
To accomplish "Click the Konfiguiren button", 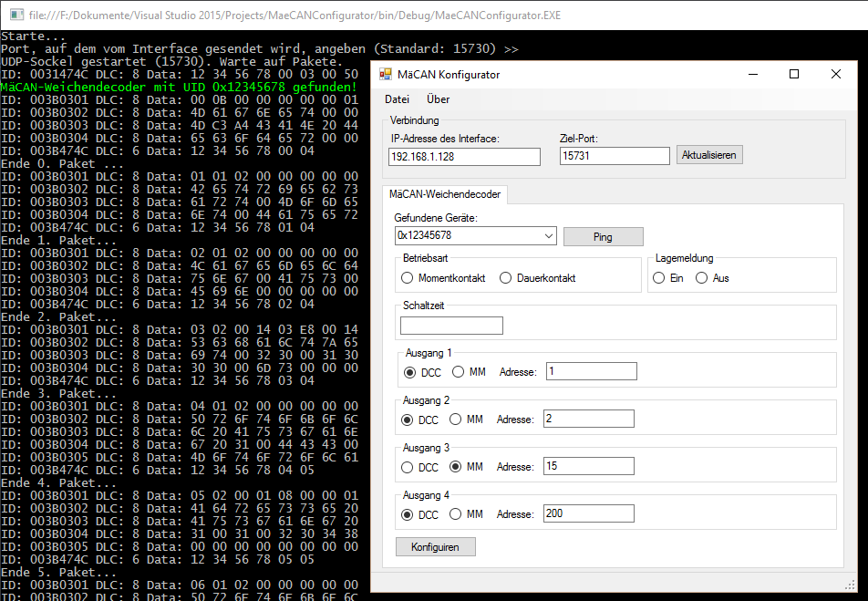I will point(435,547).
